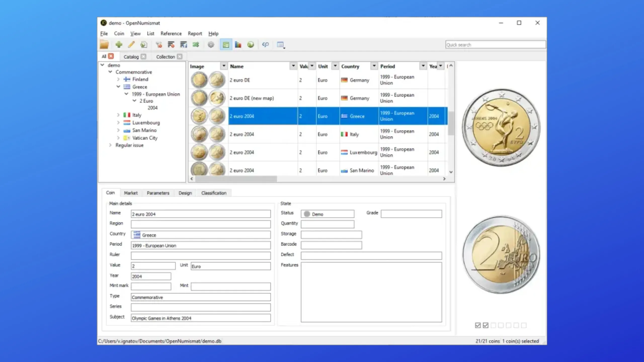Close the Catalog list tab
Image resolution: width=644 pixels, height=362 pixels.
point(143,57)
